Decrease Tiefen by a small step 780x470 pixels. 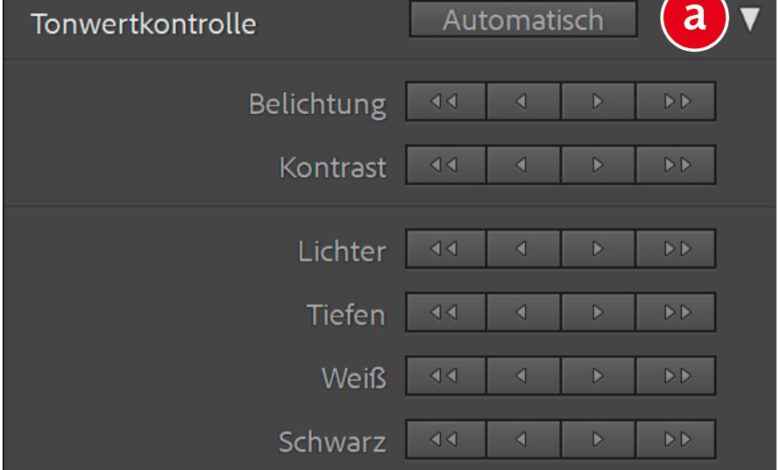click(523, 313)
